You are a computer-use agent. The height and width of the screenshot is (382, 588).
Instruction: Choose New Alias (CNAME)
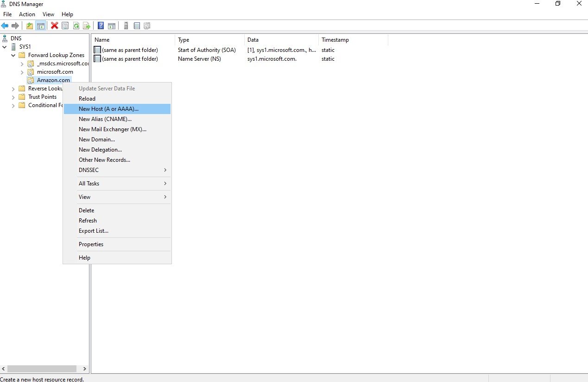coord(117,119)
